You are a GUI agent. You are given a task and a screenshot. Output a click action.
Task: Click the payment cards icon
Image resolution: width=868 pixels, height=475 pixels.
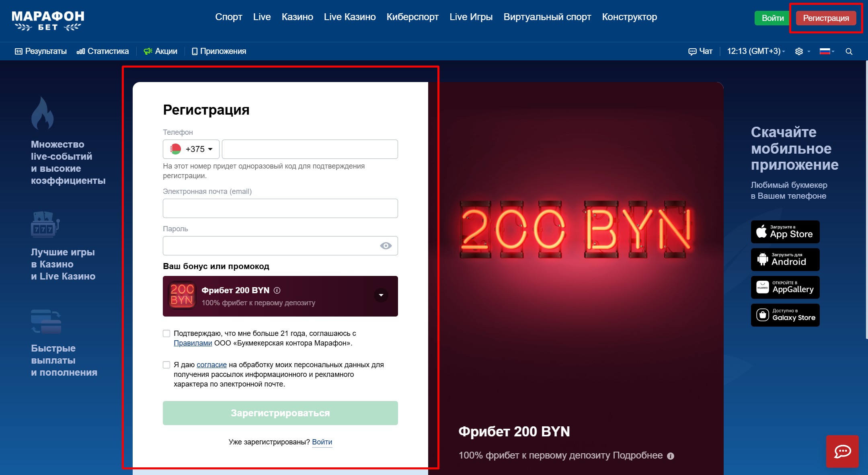(x=46, y=321)
